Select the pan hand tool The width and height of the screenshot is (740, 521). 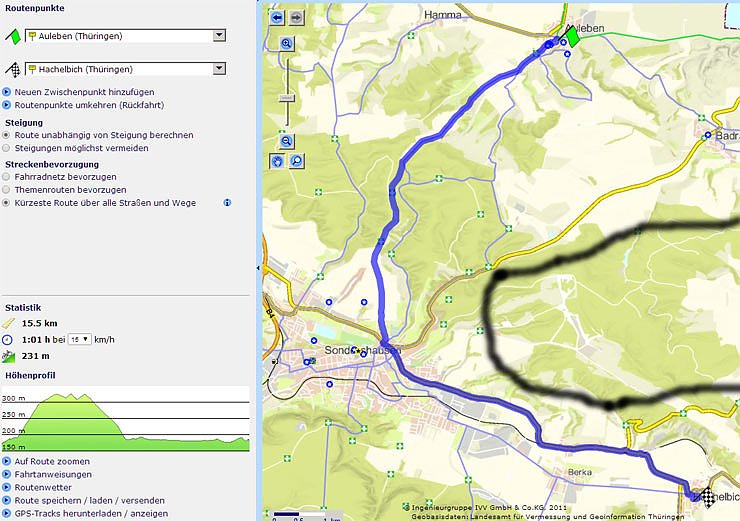[278, 160]
